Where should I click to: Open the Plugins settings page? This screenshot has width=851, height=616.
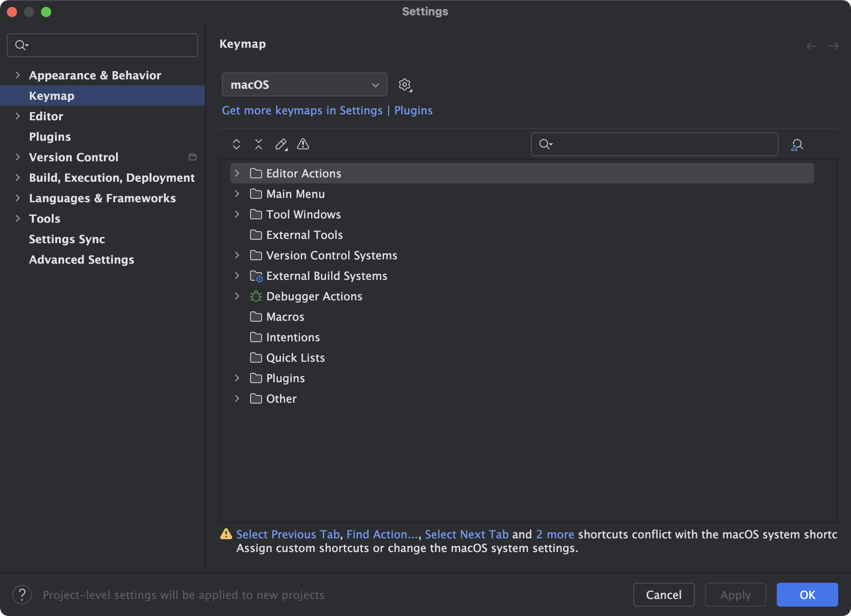click(50, 137)
